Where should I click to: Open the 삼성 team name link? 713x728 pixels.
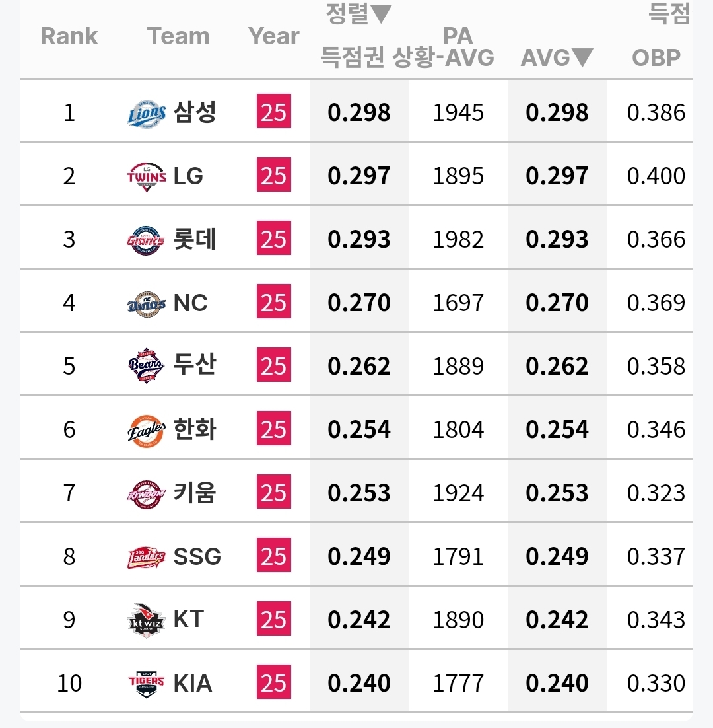pos(195,113)
